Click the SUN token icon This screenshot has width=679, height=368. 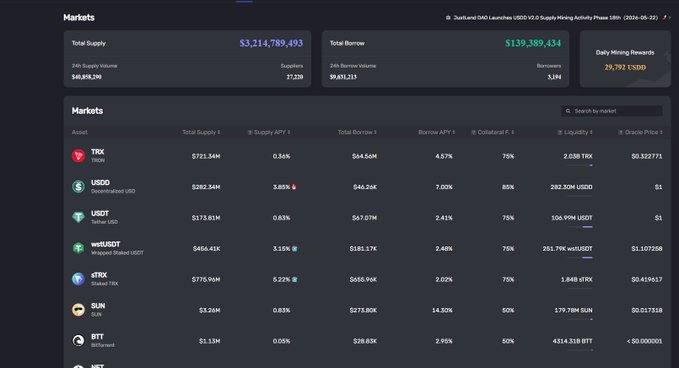(x=78, y=310)
